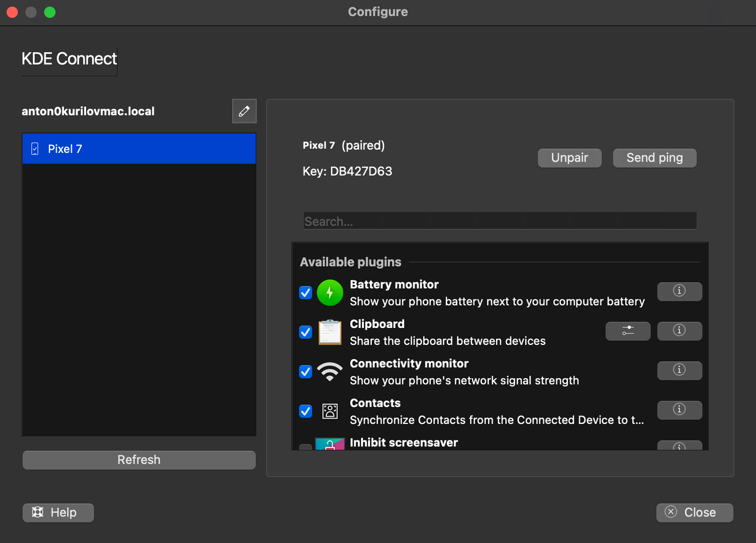The image size is (756, 543).
Task: Click the Clipboard plugin icon
Action: 330,332
